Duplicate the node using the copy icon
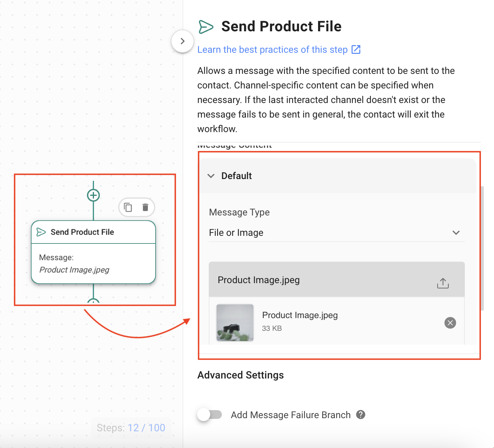494x448 pixels. point(128,207)
